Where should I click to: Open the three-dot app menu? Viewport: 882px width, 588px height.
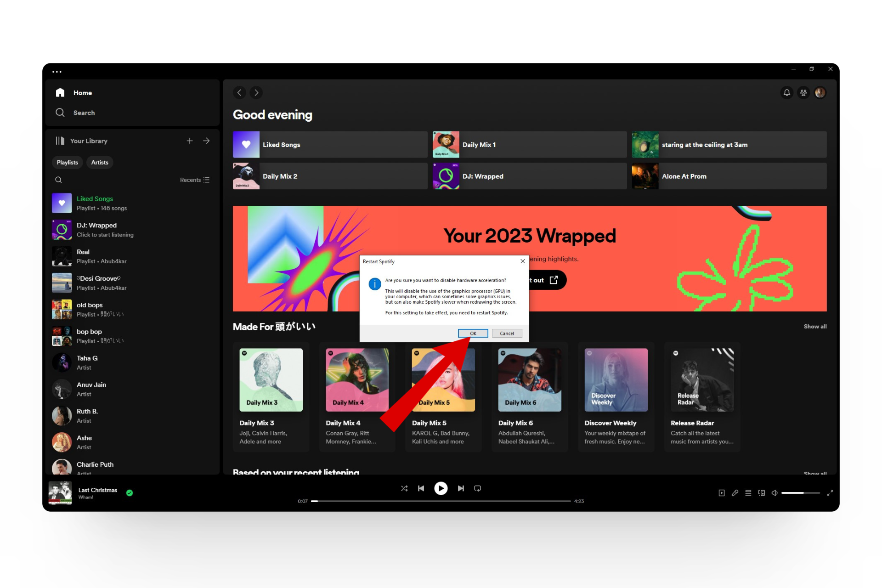tap(57, 72)
